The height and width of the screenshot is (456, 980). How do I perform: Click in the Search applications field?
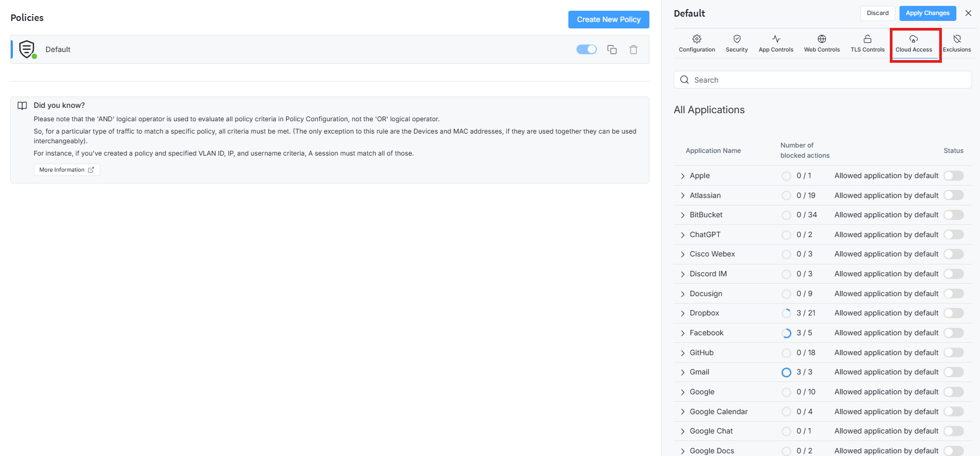point(822,80)
